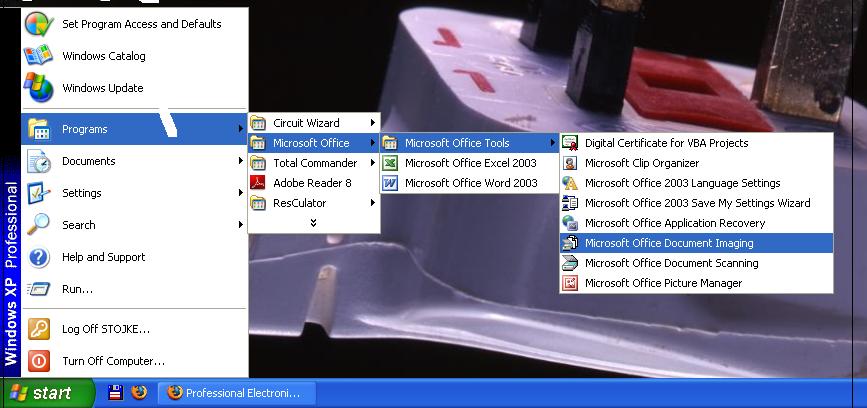Click the Microsoft Office Excel 2003 icon

389,163
